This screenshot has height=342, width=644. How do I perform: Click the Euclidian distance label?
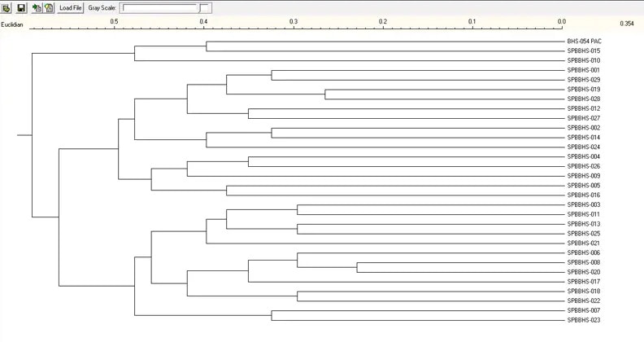(x=12, y=23)
